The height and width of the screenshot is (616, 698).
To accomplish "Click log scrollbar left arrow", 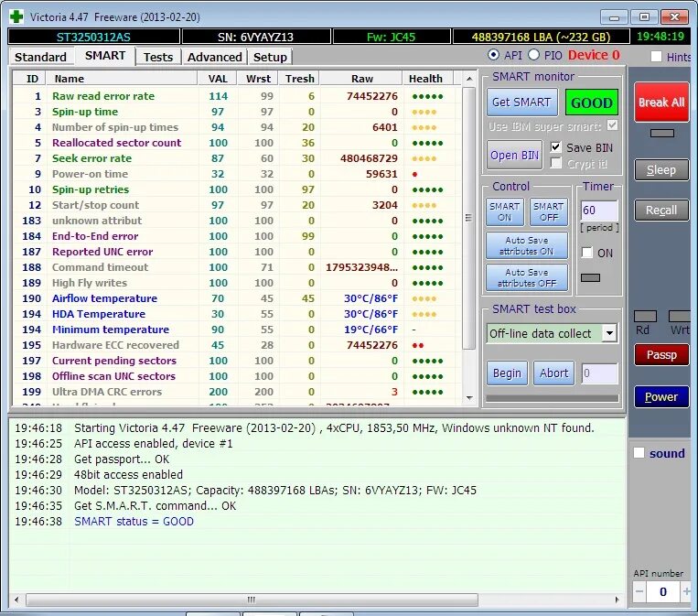I will tap(16, 600).
